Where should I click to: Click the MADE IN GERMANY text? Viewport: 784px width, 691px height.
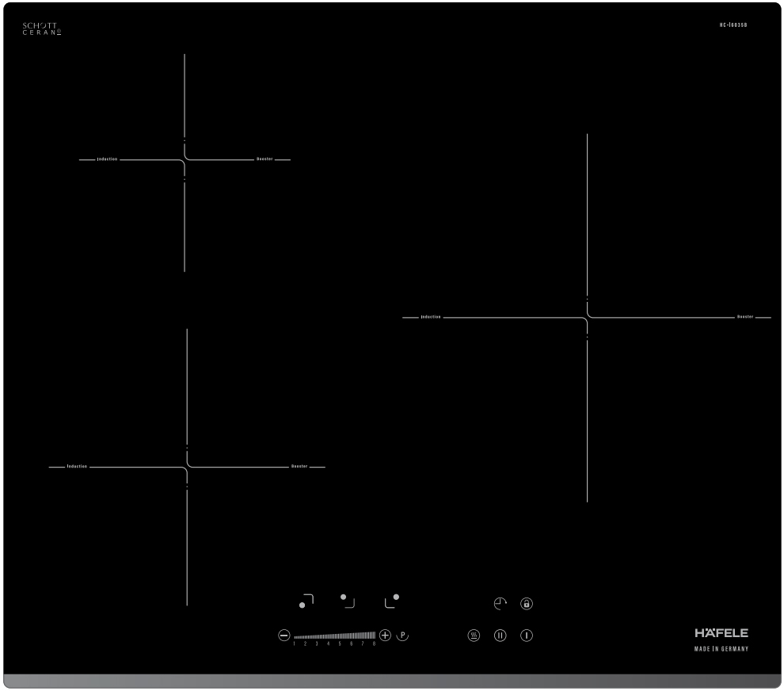click(721, 649)
